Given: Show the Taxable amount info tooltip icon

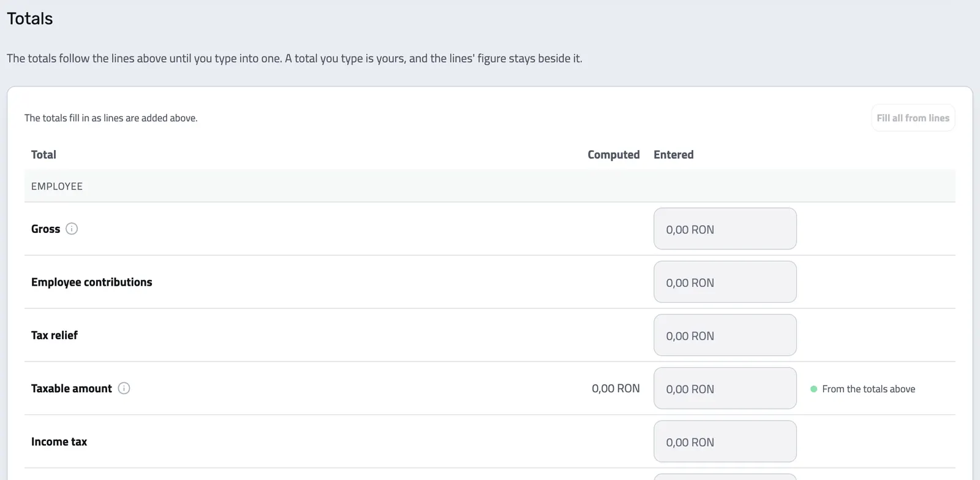Looking at the screenshot, I should pyautogui.click(x=124, y=388).
